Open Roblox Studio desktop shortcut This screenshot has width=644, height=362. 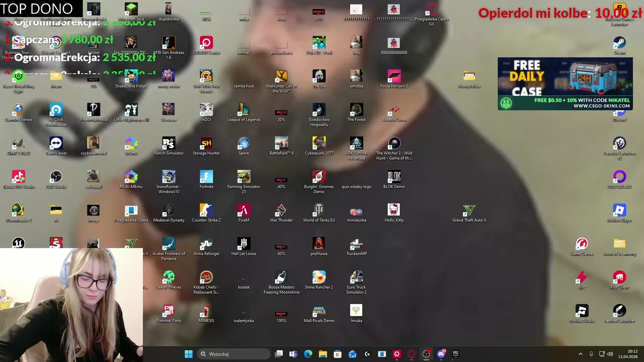point(582,314)
